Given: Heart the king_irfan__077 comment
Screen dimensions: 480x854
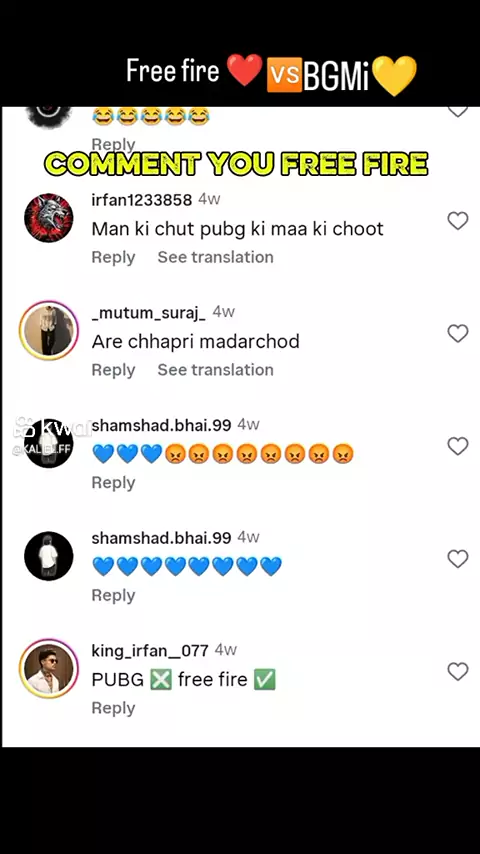Looking at the screenshot, I should click(x=458, y=672).
